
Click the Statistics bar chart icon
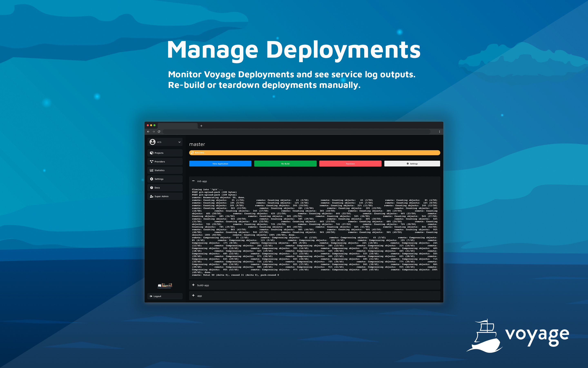pyautogui.click(x=152, y=170)
